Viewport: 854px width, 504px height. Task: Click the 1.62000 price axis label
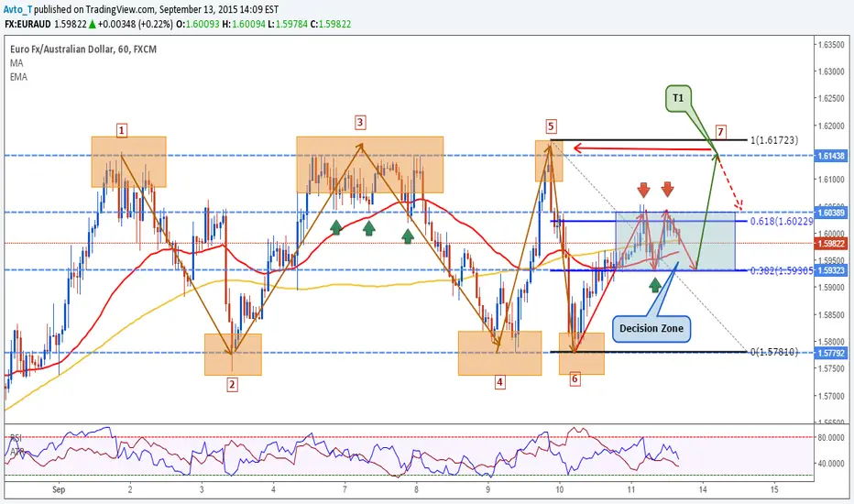tap(831, 126)
